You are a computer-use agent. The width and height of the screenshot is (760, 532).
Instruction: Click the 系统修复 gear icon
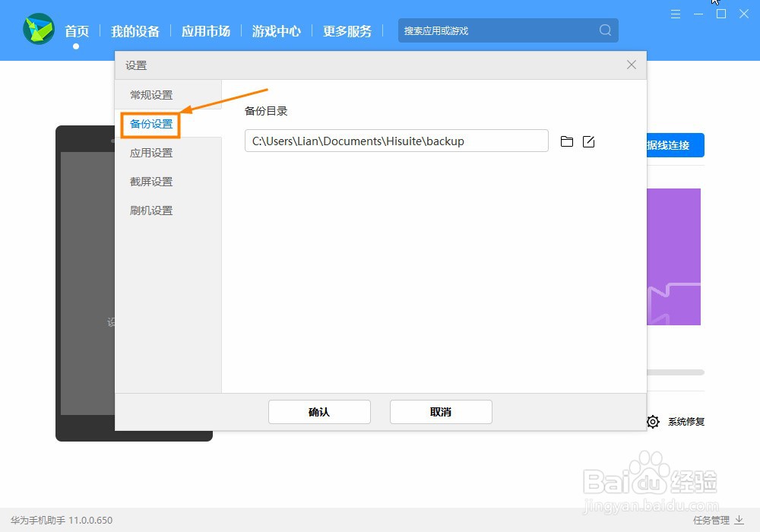pos(653,422)
